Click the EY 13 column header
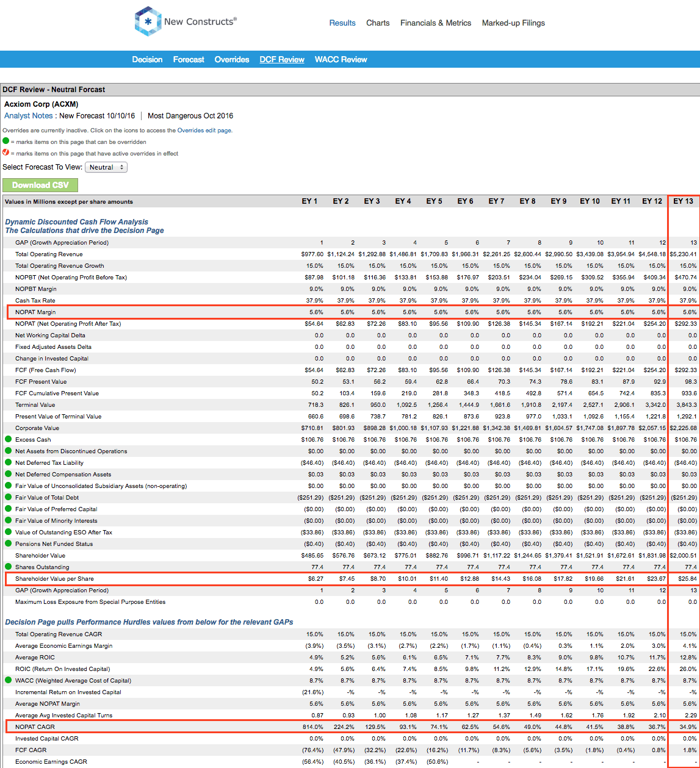The image size is (700, 768). [684, 201]
